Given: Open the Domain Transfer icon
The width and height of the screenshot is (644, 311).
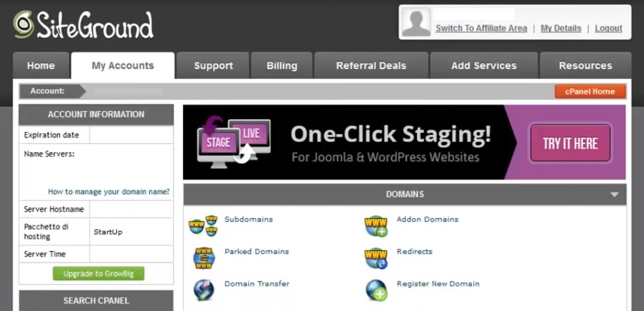Looking at the screenshot, I should point(204,289).
